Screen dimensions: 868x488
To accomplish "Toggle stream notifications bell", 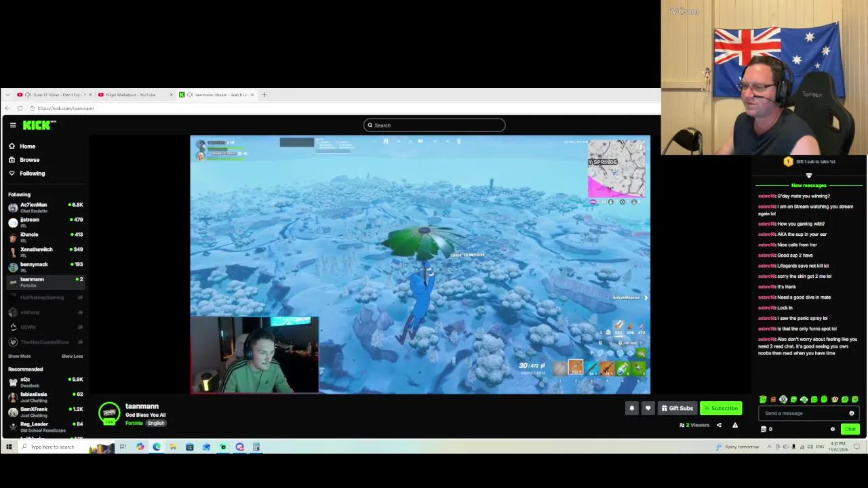I will (632, 408).
